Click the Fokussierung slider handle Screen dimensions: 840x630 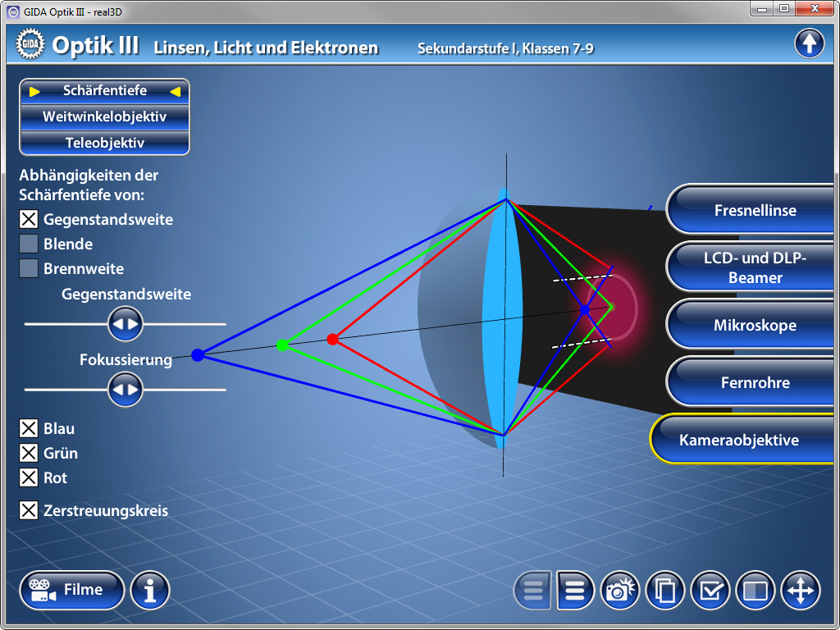tap(126, 390)
